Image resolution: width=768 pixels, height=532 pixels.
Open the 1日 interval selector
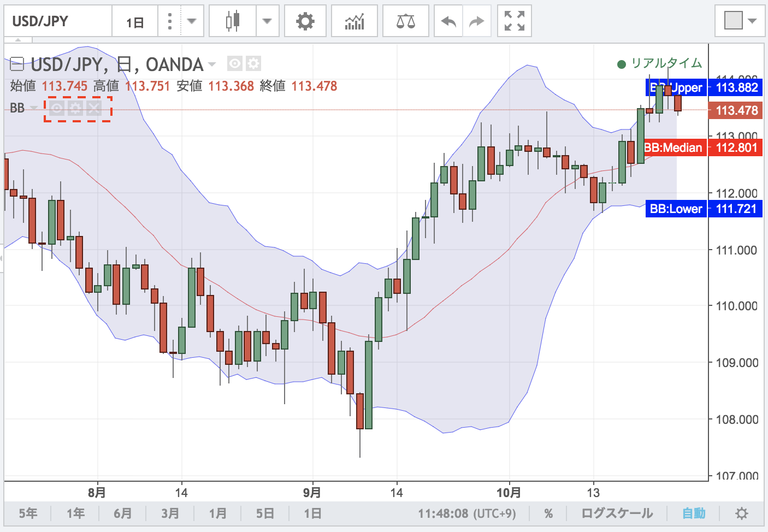(135, 22)
